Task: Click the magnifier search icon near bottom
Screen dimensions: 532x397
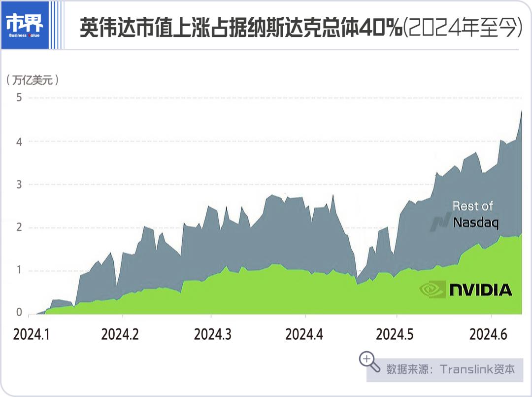Action: click(367, 360)
